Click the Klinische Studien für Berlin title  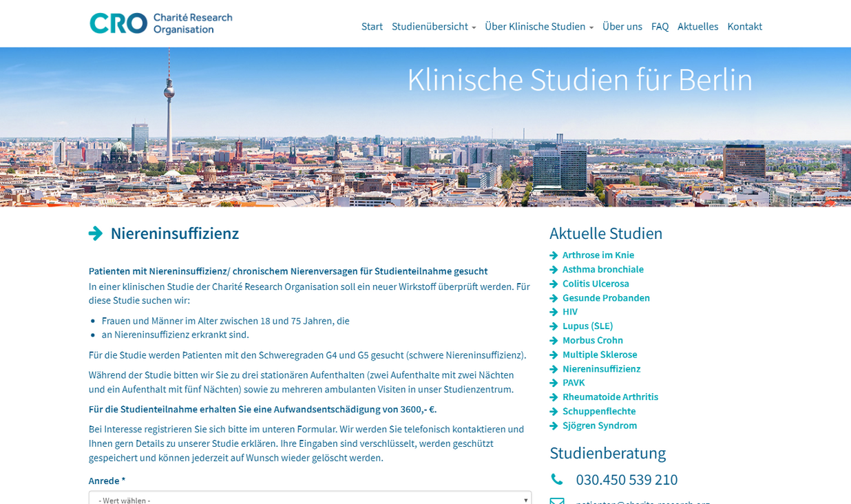[580, 80]
